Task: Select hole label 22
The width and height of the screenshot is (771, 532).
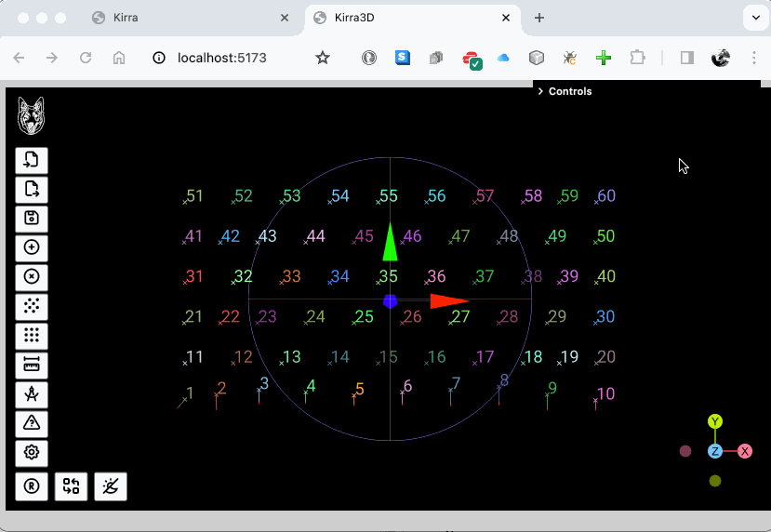Action: click(230, 316)
